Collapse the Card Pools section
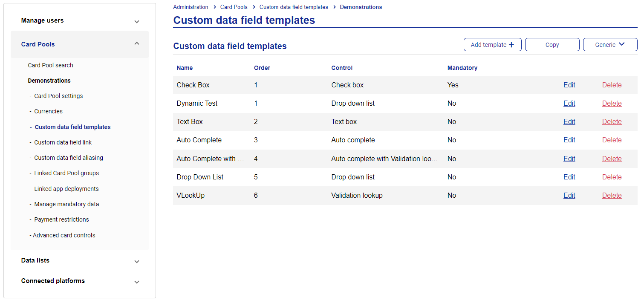 pyautogui.click(x=136, y=43)
